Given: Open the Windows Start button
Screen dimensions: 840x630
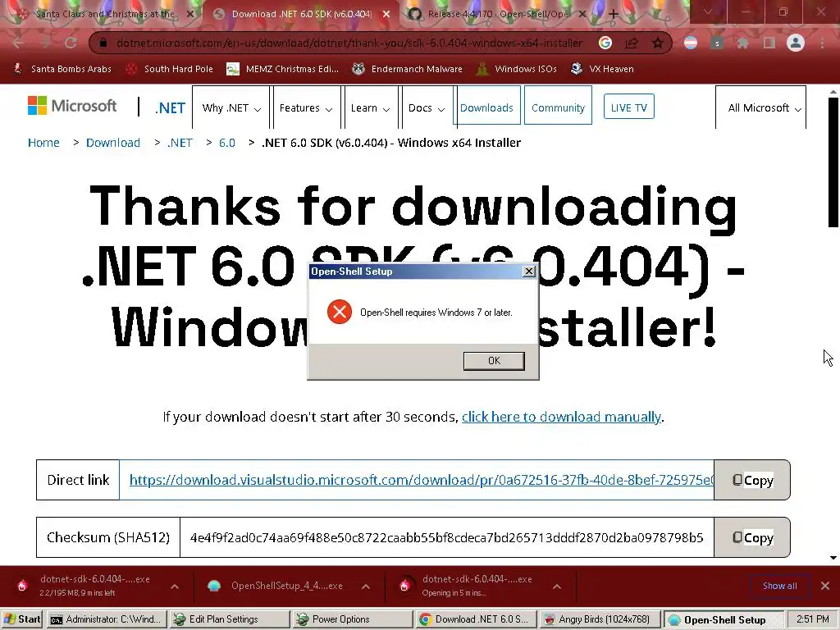Looking at the screenshot, I should (21, 619).
